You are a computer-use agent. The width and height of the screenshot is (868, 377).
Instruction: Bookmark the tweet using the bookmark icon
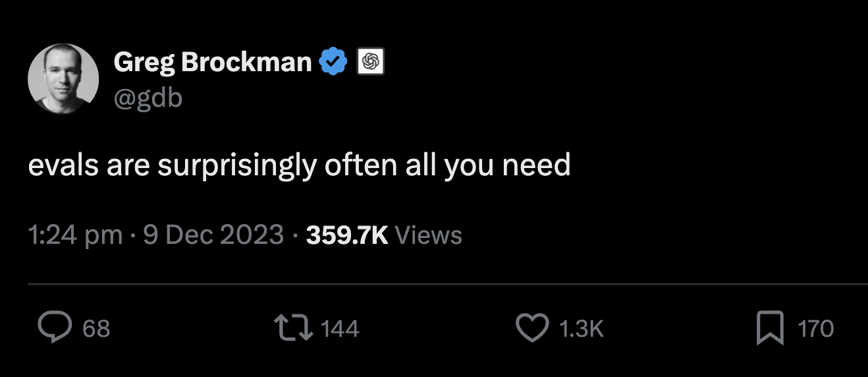tap(770, 328)
